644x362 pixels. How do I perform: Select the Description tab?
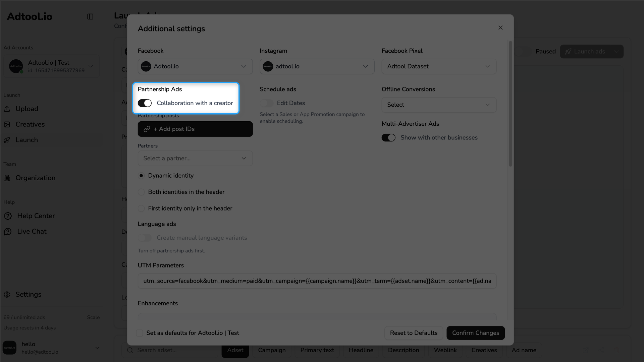point(404,350)
